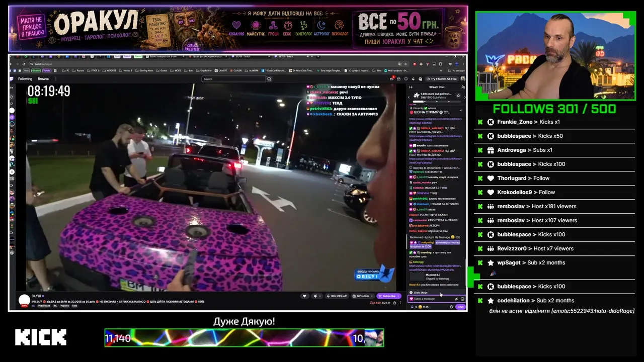Click the BILYIII channel avatar with LIVE badge
The width and height of the screenshot is (644, 362).
tap(24, 300)
